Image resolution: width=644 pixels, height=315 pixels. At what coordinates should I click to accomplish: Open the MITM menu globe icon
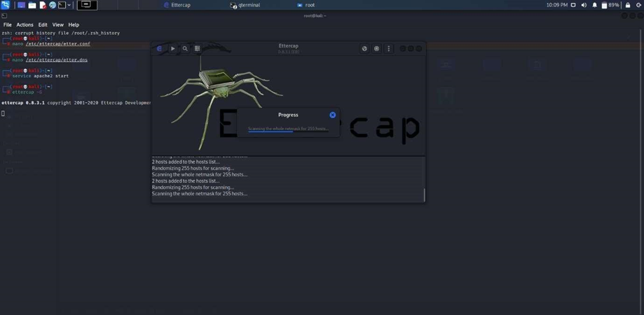(364, 48)
